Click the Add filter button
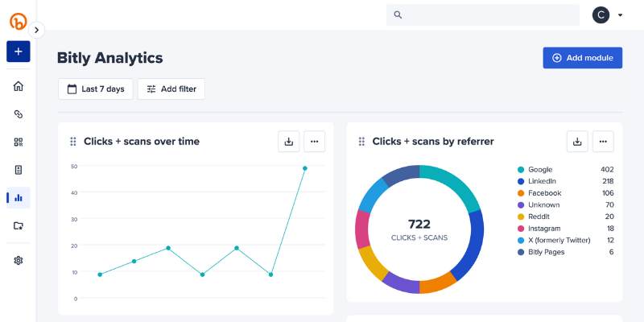 tap(171, 89)
